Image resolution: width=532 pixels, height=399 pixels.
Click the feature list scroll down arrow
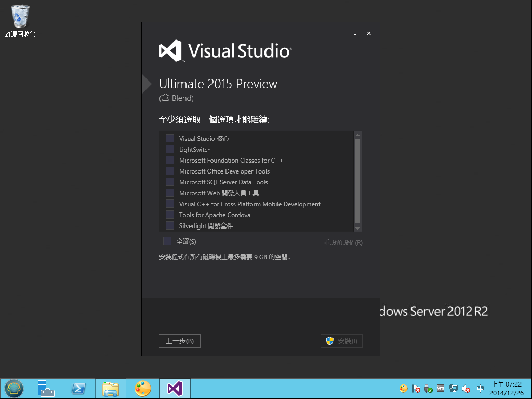[357, 229]
